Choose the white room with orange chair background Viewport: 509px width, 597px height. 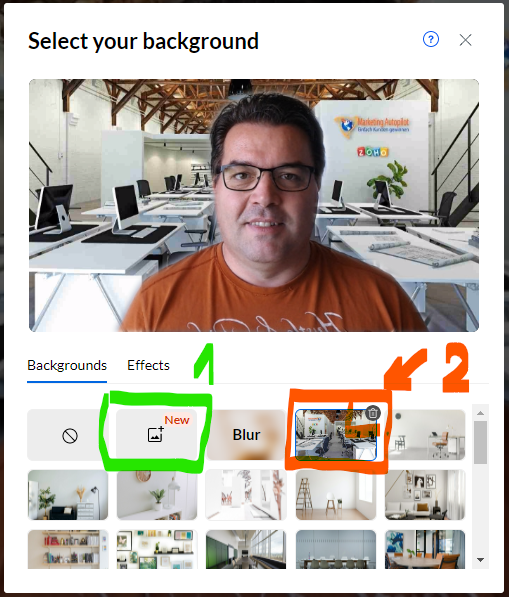pos(425,435)
